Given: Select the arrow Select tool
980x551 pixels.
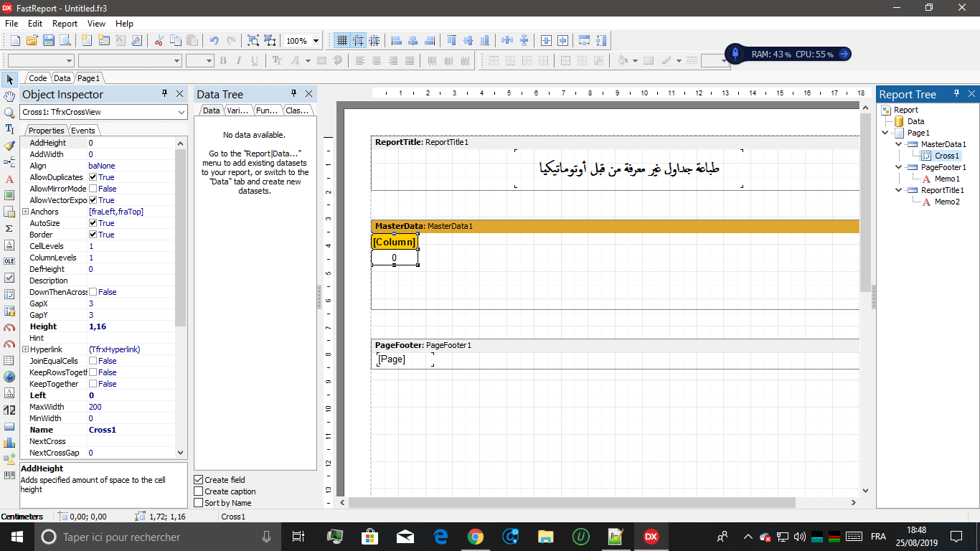Looking at the screenshot, I should [x=9, y=79].
